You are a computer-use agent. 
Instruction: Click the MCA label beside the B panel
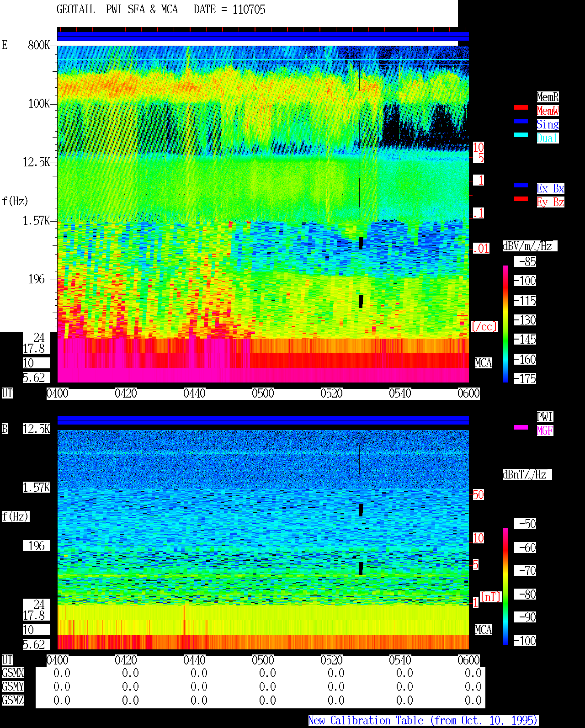pos(484,630)
